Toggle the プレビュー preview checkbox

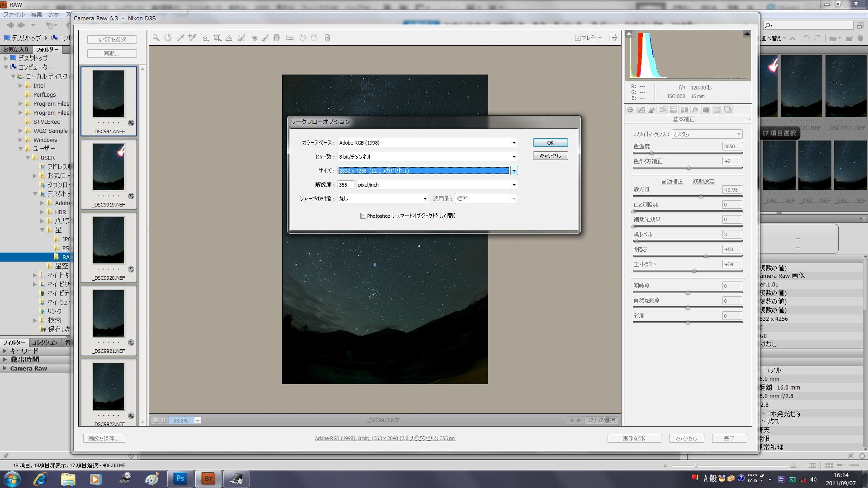[578, 38]
